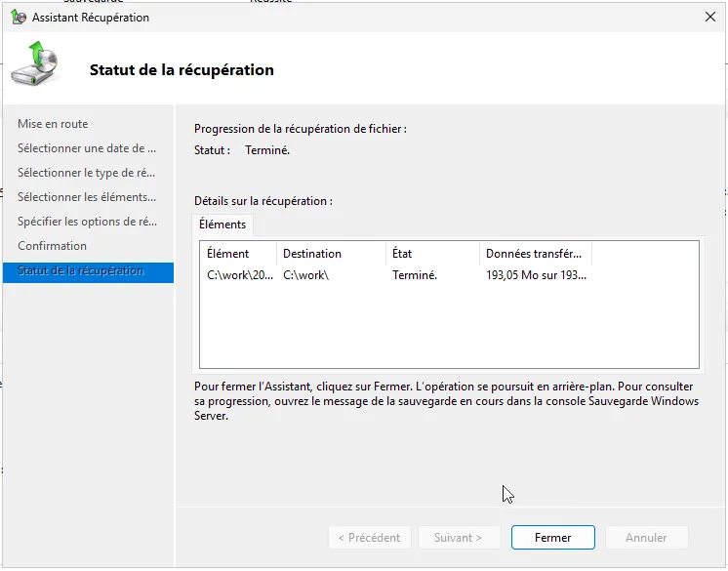Click the highlighted Statut de la récupération step
This screenshot has width=728, height=571.
click(x=81, y=271)
